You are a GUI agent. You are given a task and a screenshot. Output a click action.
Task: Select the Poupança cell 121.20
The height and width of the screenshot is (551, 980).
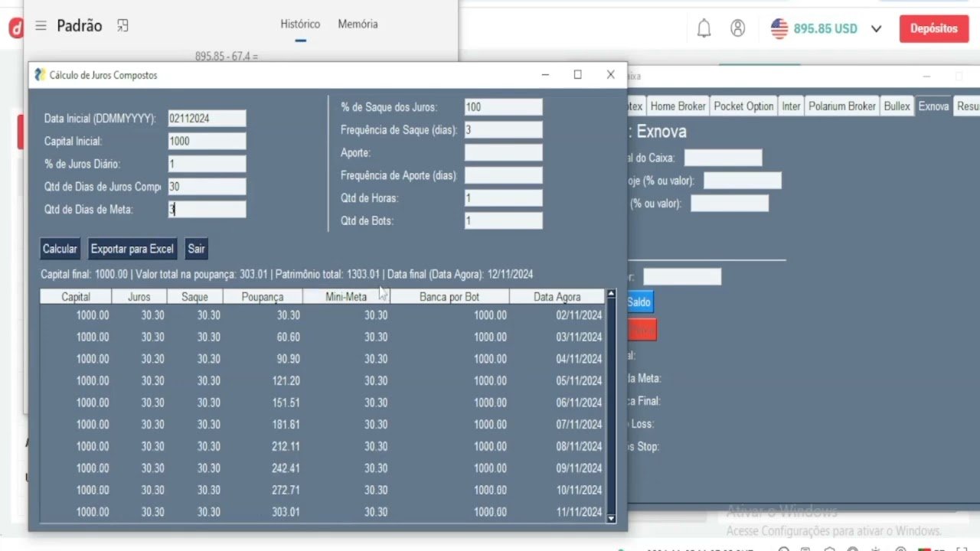click(286, 380)
